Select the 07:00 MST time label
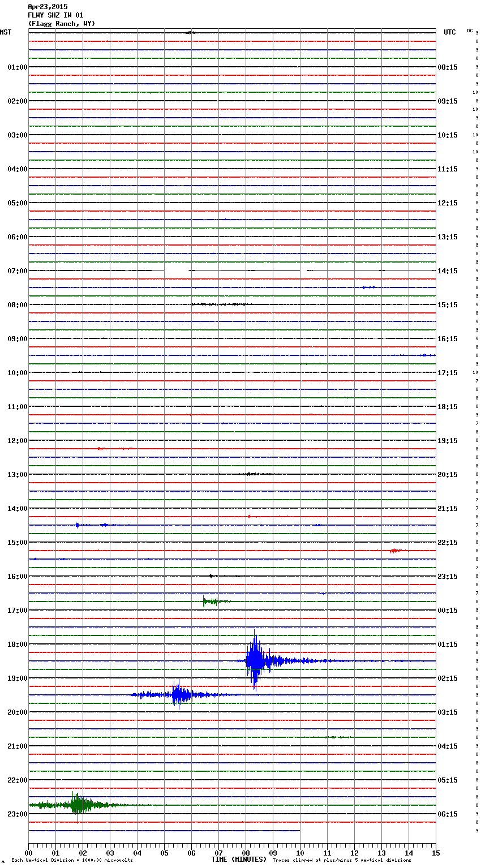The image size is (481, 868). [x=18, y=271]
